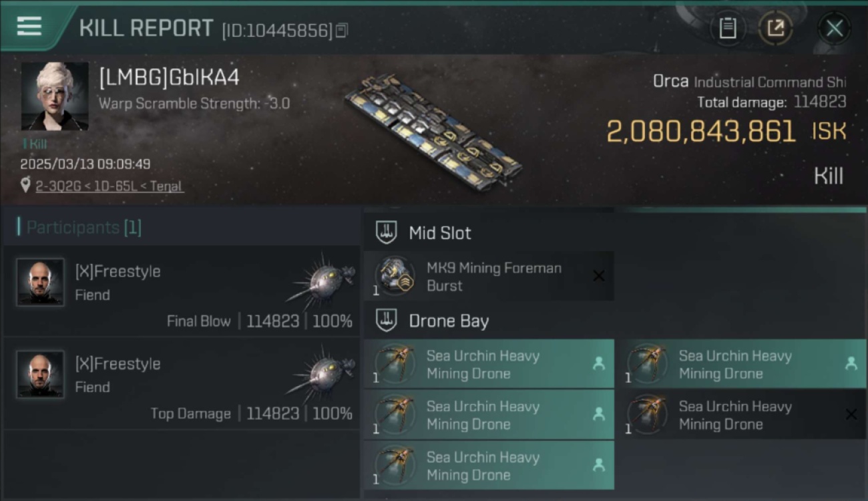Select the MK9 Mining Foreman Burst item

pos(493,277)
